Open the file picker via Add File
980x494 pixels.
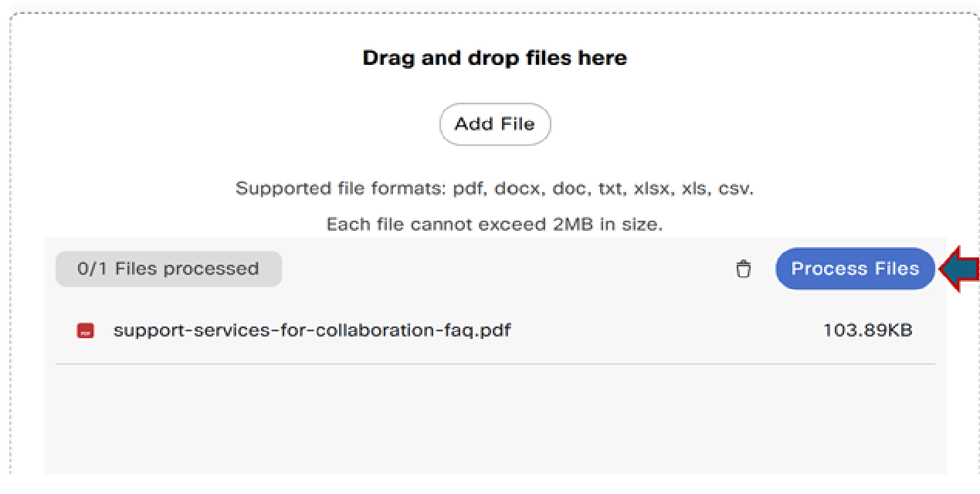[x=495, y=124]
